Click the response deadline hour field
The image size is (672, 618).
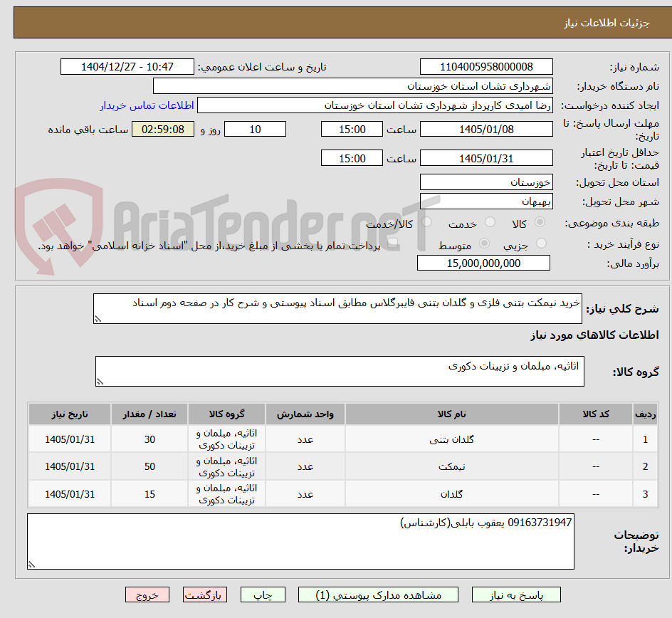point(352,129)
